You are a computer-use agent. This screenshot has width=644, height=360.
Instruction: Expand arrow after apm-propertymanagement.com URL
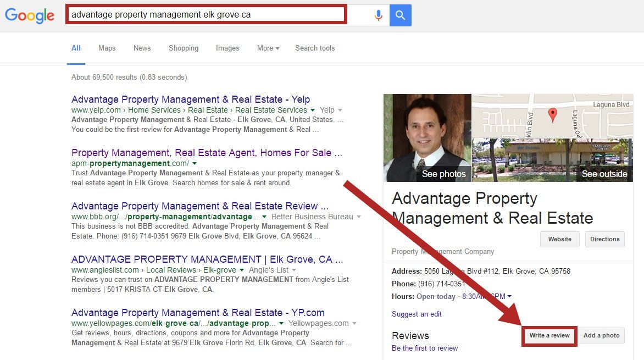pyautogui.click(x=195, y=164)
